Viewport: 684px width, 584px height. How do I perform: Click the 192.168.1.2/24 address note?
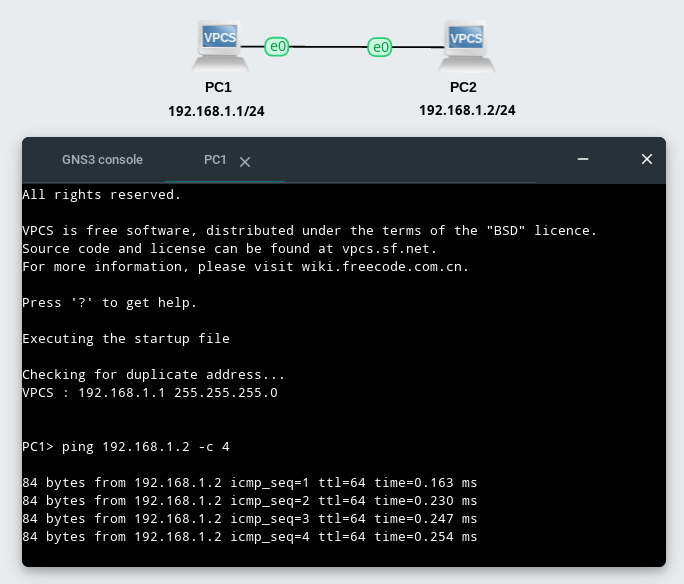[x=467, y=110]
